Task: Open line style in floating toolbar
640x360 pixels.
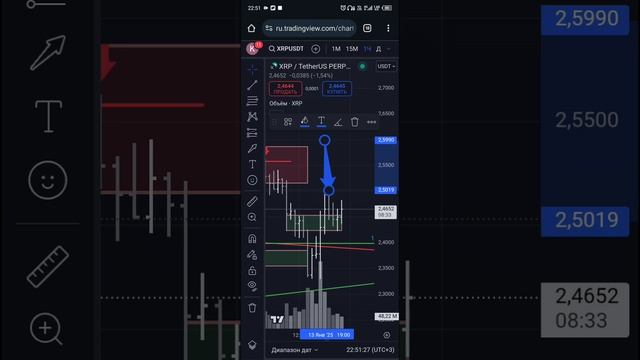Action: (338, 122)
